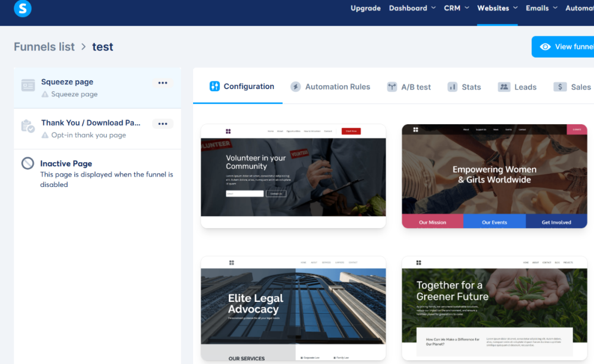Click the Thank You page clipboard icon
Viewport: 594px width, 364px height.
point(28,126)
